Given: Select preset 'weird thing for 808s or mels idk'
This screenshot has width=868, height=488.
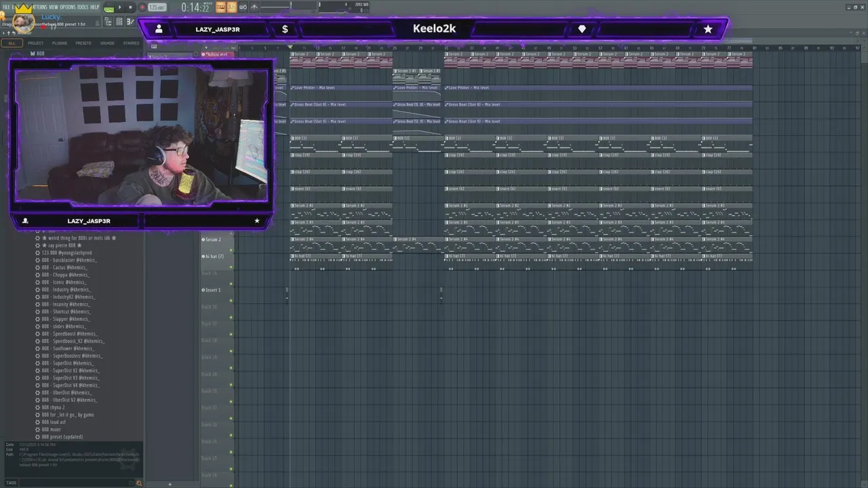Looking at the screenshot, I should coord(79,238).
